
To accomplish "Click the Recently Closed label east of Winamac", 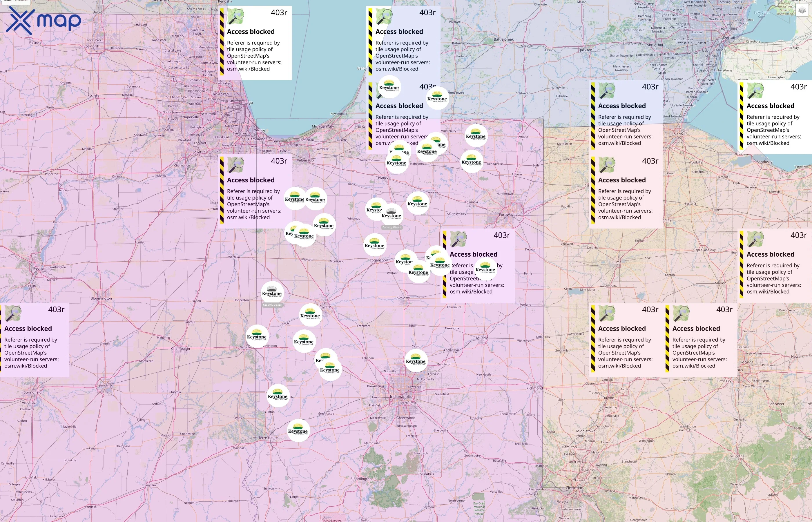I will [x=391, y=227].
